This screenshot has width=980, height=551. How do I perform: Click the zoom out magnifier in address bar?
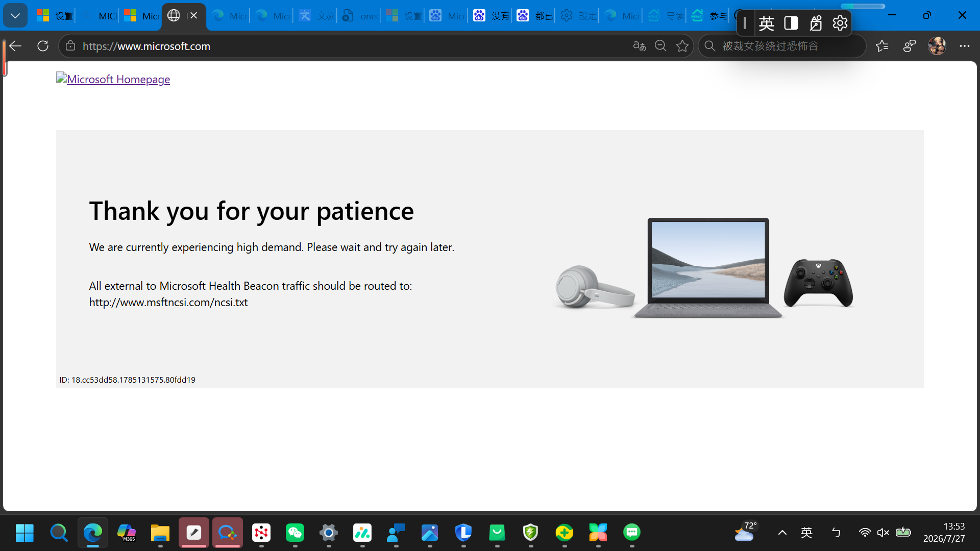[660, 46]
